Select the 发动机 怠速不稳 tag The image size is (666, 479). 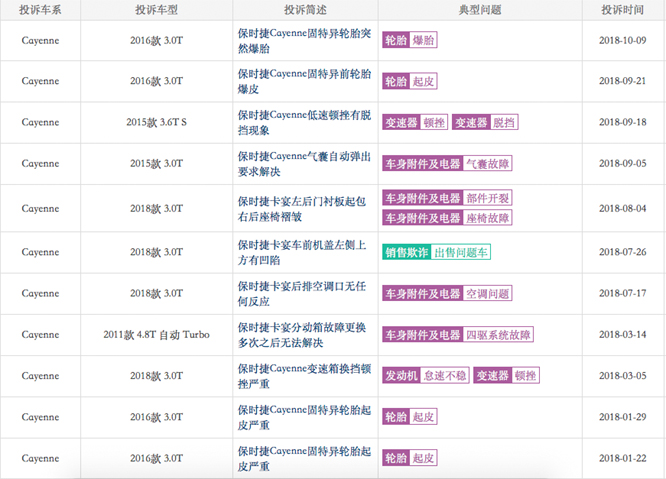[x=425, y=376]
